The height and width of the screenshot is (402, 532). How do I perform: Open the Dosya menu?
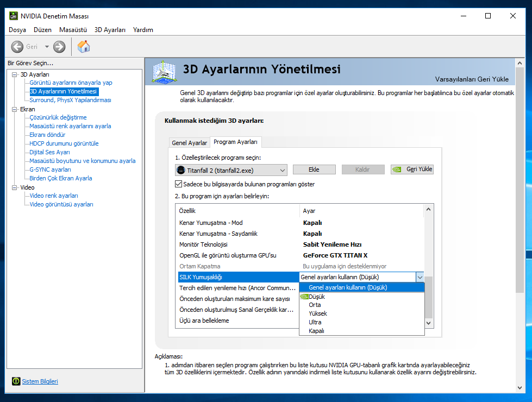(x=17, y=30)
